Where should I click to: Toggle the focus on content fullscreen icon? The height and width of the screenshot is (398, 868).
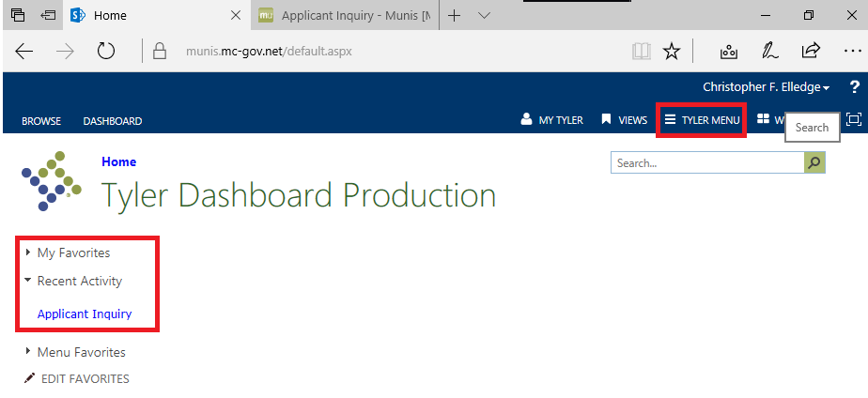pyautogui.click(x=854, y=119)
